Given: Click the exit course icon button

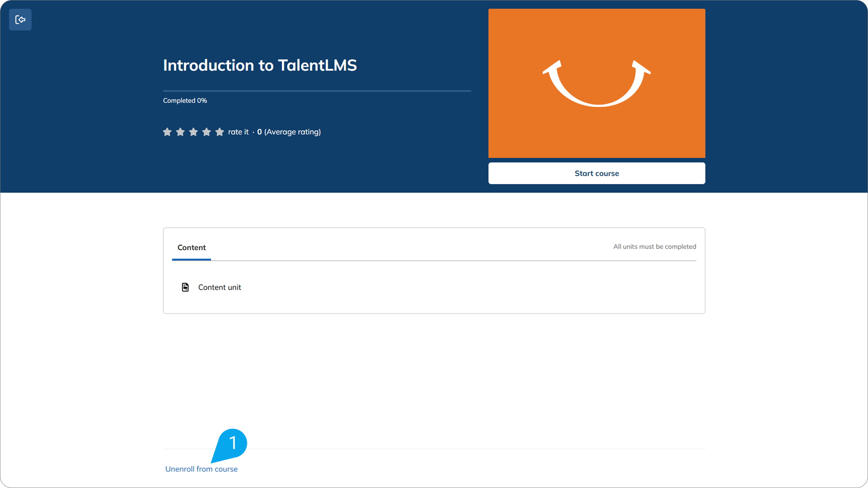Looking at the screenshot, I should [20, 20].
